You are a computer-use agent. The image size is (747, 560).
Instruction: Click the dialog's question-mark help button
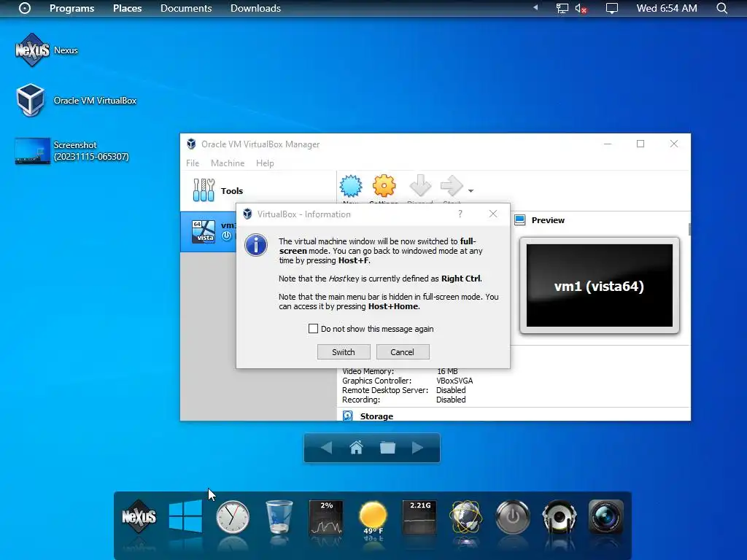pos(460,214)
